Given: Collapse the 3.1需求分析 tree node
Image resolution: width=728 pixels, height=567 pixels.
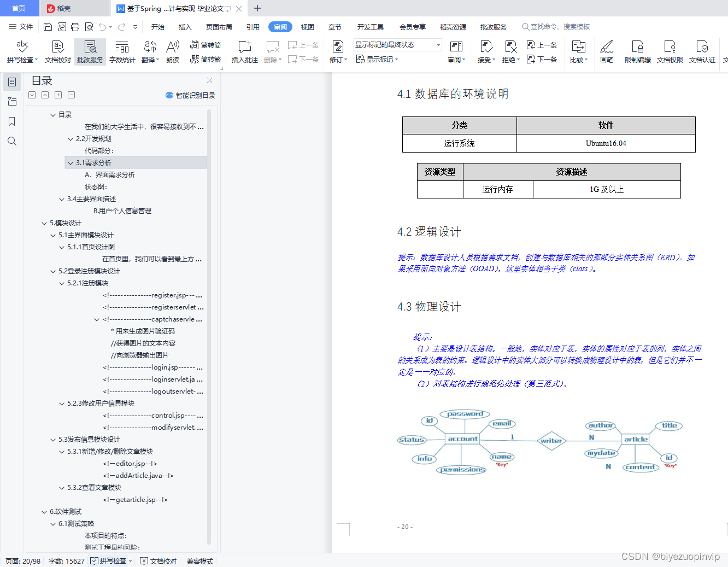Looking at the screenshot, I should 71,163.
